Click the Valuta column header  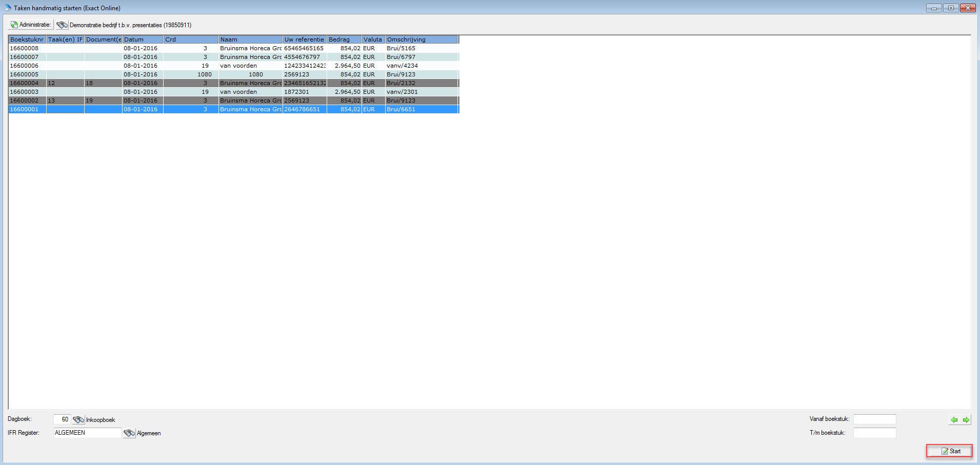coord(373,39)
